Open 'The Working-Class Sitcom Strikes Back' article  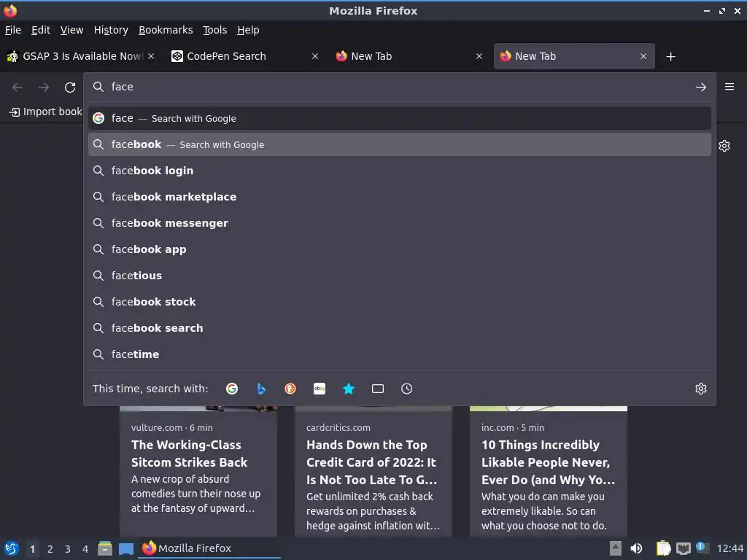coord(189,454)
